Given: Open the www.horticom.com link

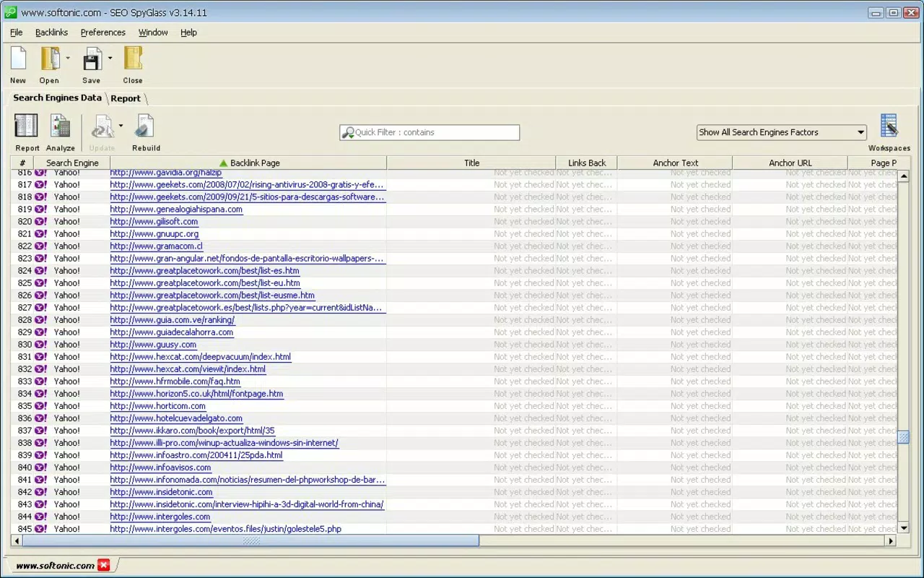Looking at the screenshot, I should pos(157,405).
